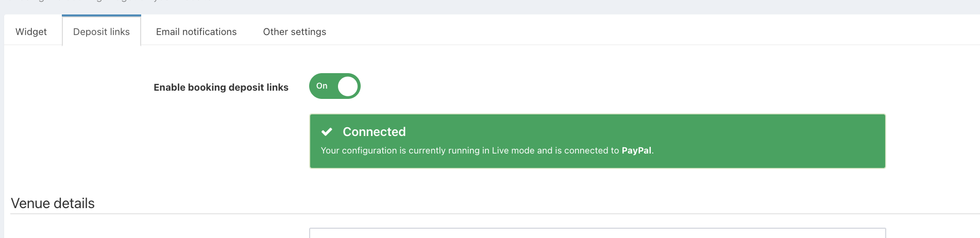Click the blank area left of the toggle label

[77, 88]
